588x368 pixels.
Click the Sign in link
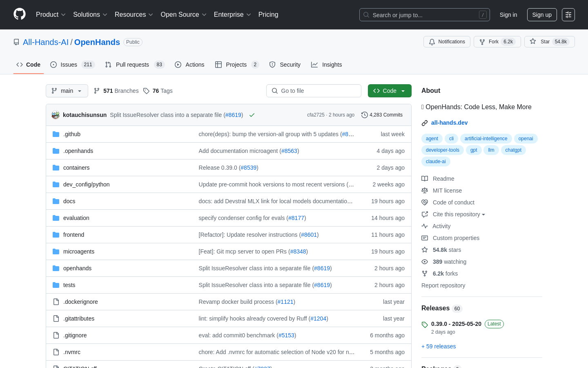(x=508, y=15)
